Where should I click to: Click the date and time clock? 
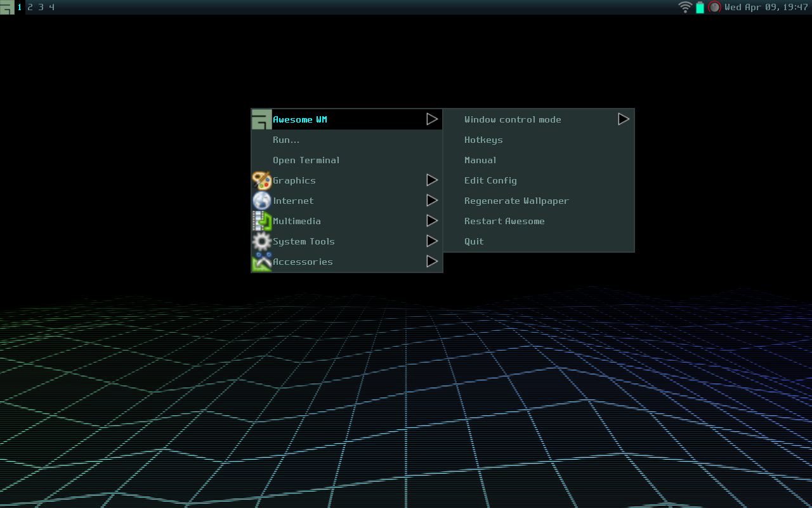coord(766,8)
